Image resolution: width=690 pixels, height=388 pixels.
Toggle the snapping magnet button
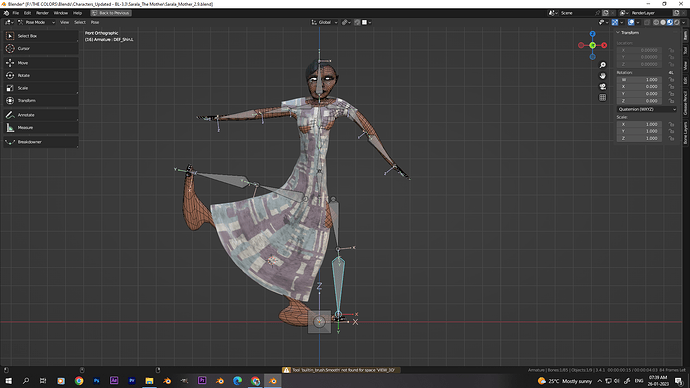click(x=357, y=22)
